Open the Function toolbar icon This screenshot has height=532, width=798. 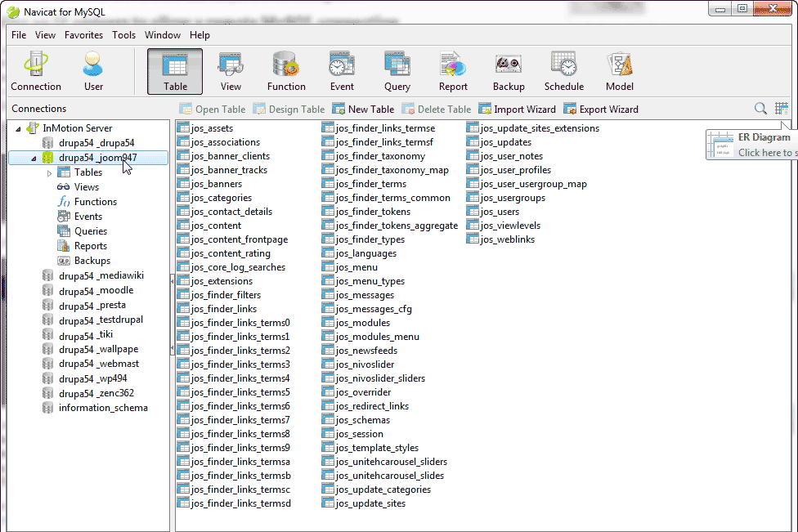point(286,71)
